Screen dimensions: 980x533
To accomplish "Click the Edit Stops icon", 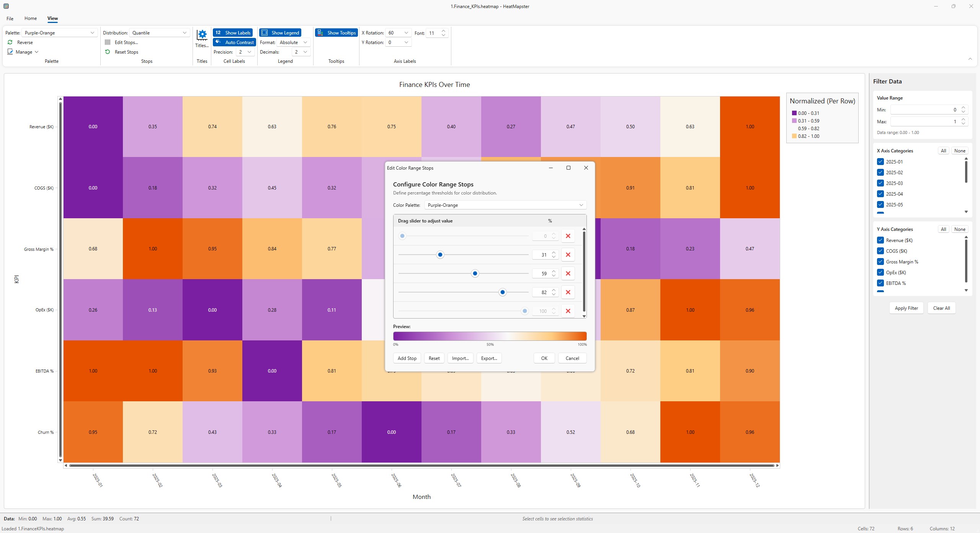I will pyautogui.click(x=108, y=42).
